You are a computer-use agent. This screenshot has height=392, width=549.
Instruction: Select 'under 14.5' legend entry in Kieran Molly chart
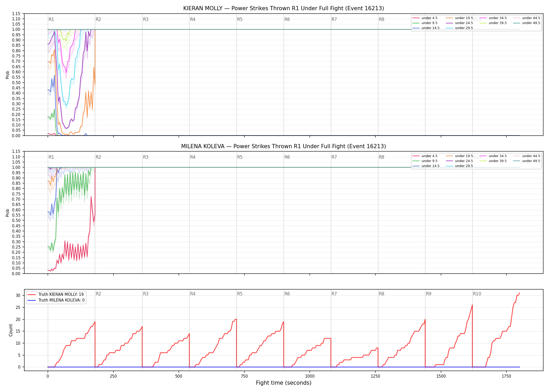[426, 28]
